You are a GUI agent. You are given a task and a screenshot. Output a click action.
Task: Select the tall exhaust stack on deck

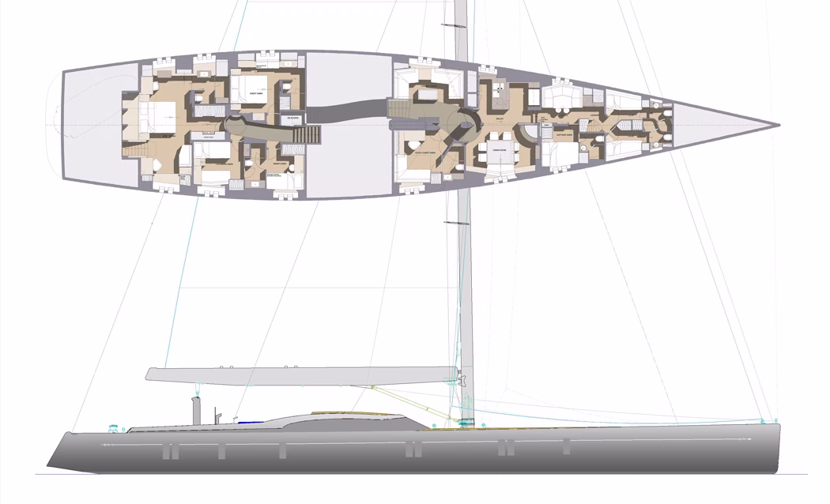click(196, 410)
